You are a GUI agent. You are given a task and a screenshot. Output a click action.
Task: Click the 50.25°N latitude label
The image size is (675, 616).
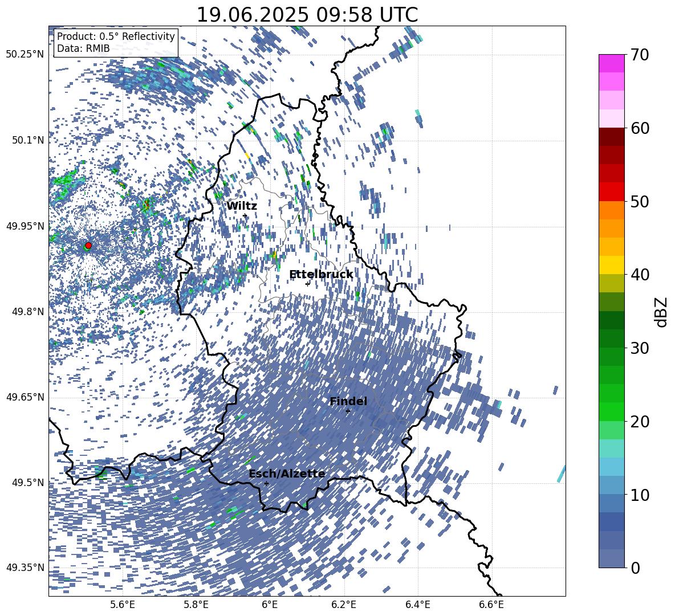point(25,55)
